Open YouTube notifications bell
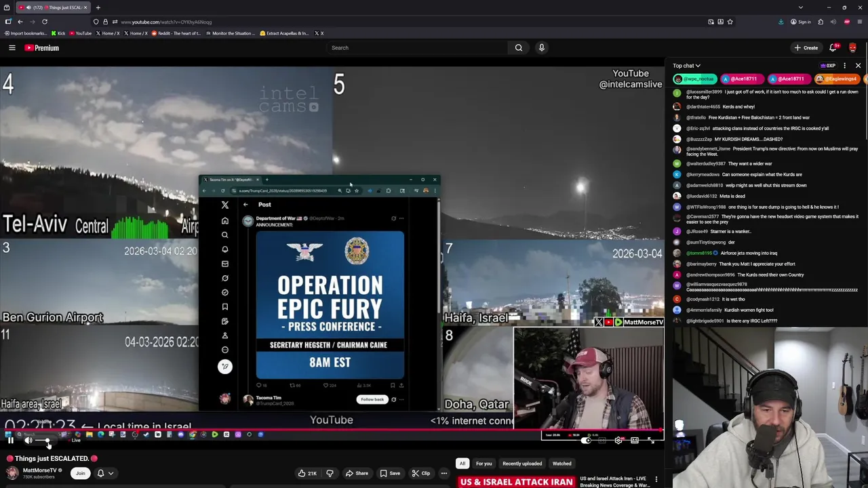Screen dimensions: 868x488 pyautogui.click(x=833, y=47)
